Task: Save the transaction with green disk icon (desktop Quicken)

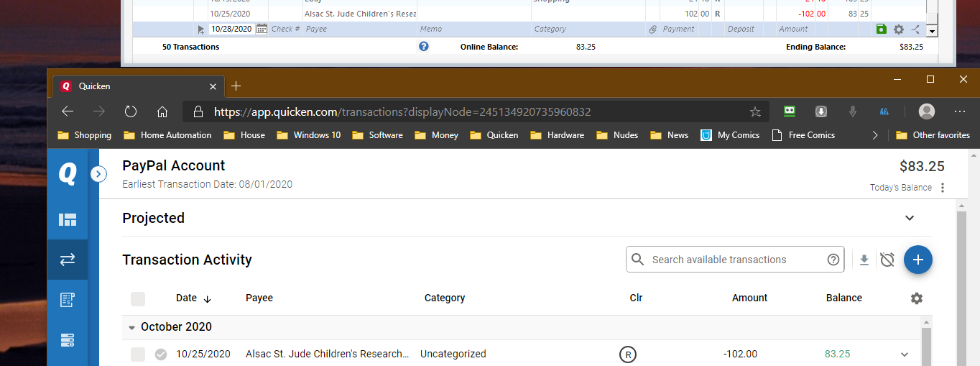Action: (x=882, y=29)
